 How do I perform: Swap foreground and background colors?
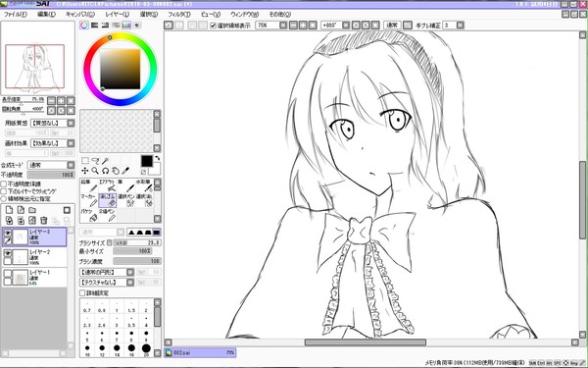(157, 158)
